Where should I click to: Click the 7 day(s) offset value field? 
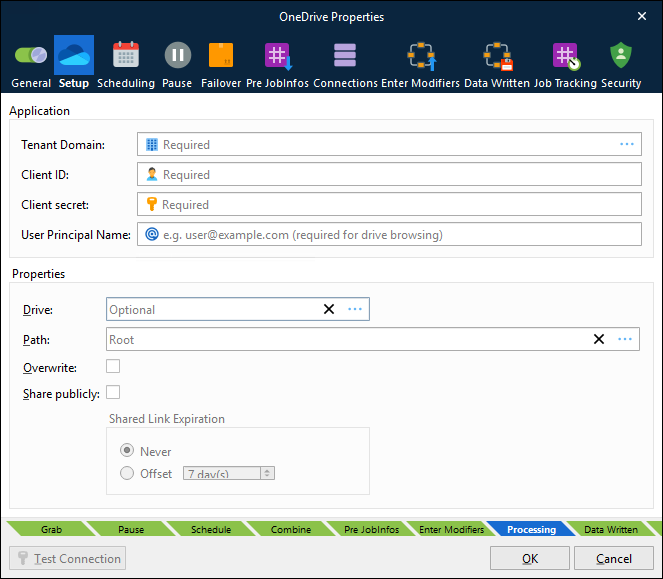tap(222, 473)
